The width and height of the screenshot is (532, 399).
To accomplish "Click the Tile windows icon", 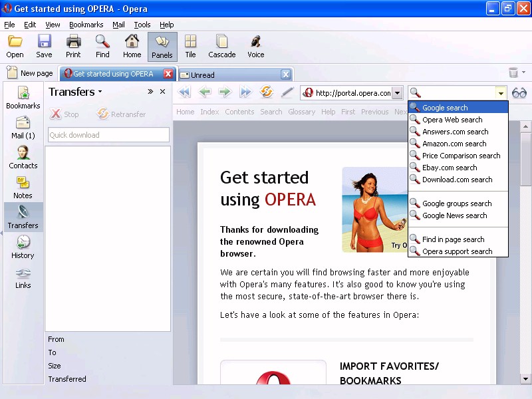I will pyautogui.click(x=190, y=47).
